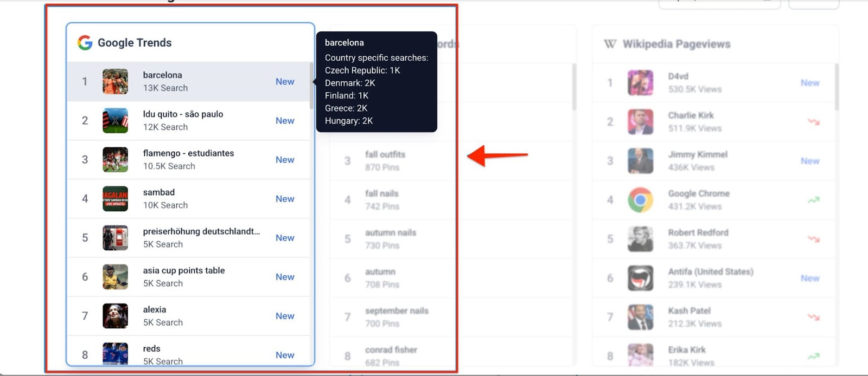Click the sambad thumbnail image

click(x=116, y=199)
